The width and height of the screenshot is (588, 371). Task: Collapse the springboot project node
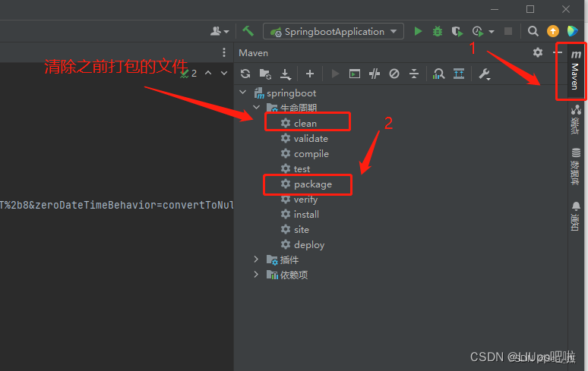(242, 92)
